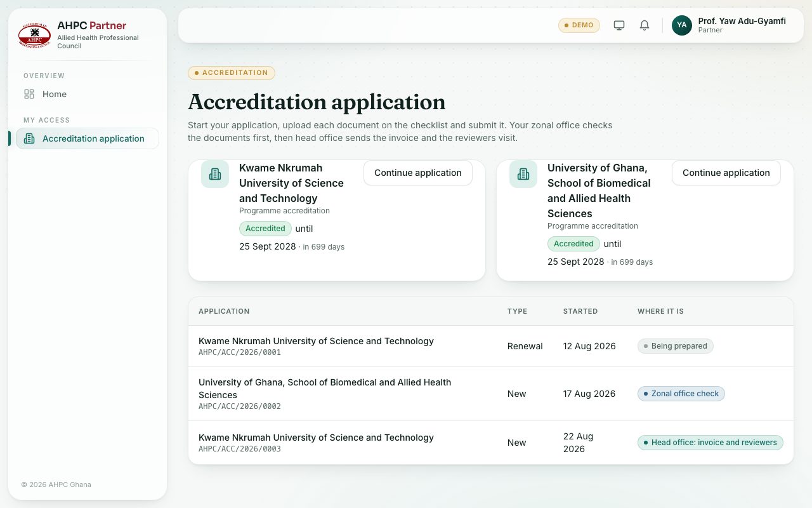Click the ACCREDITATION tag above the title
Screen dimensions: 812x508
tap(232, 72)
